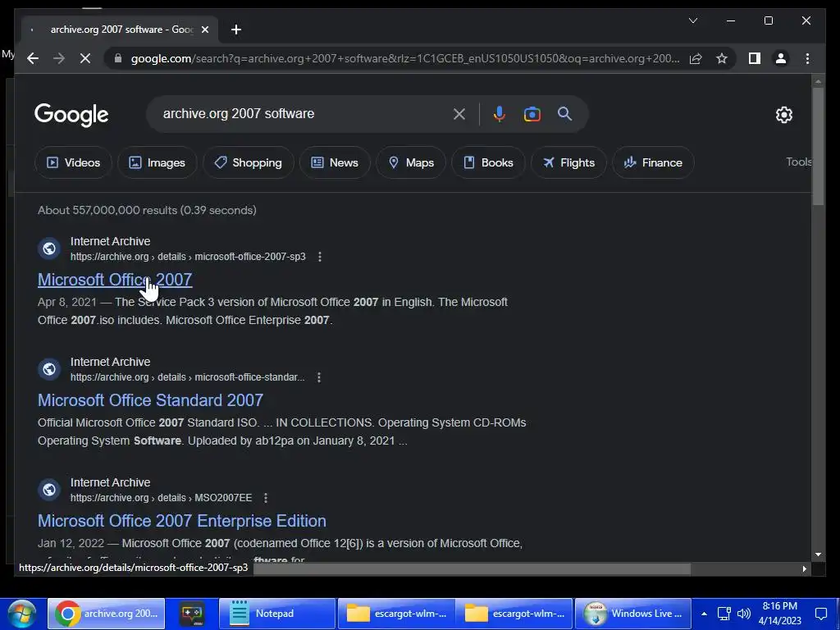Viewport: 840px width, 630px height.
Task: Switch to News results
Action: (335, 162)
